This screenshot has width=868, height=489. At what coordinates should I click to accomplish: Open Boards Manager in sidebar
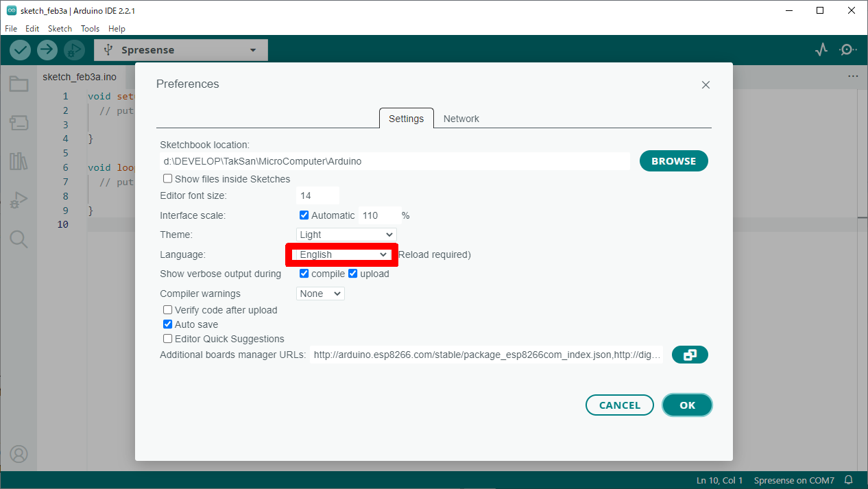point(19,123)
